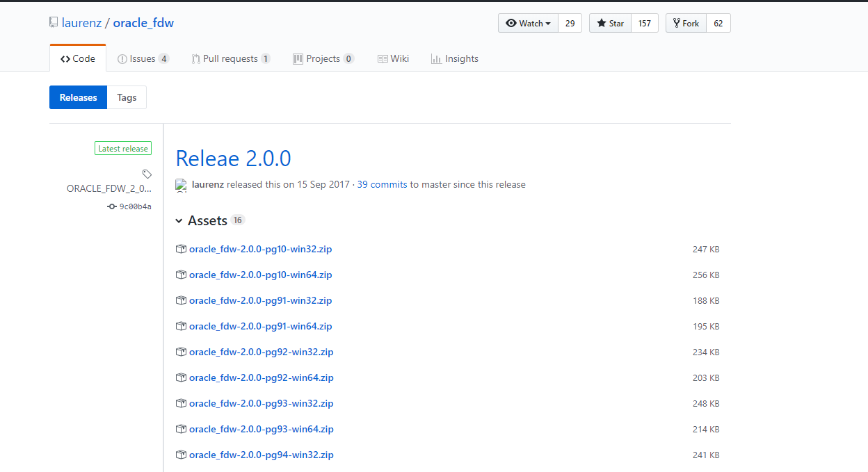Click package icon beside pg94-win32.zip

click(181, 455)
